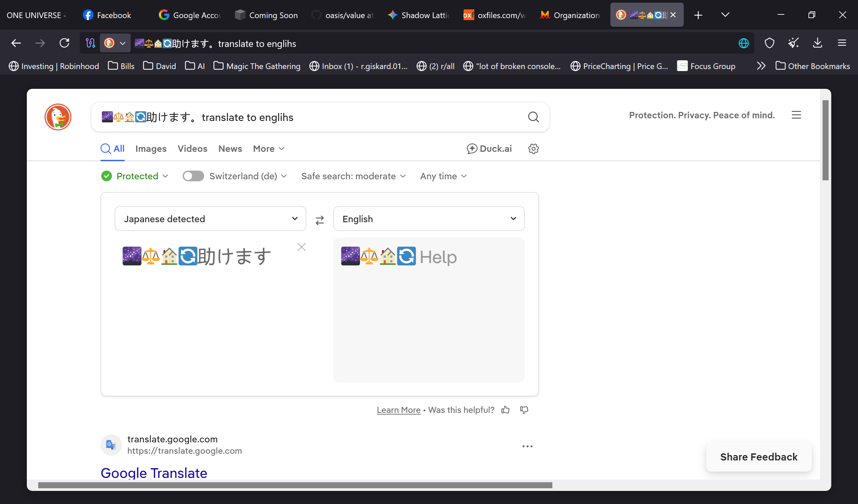Open the https://translate.google.com URL link
This screenshot has width=858, height=504.
(185, 450)
